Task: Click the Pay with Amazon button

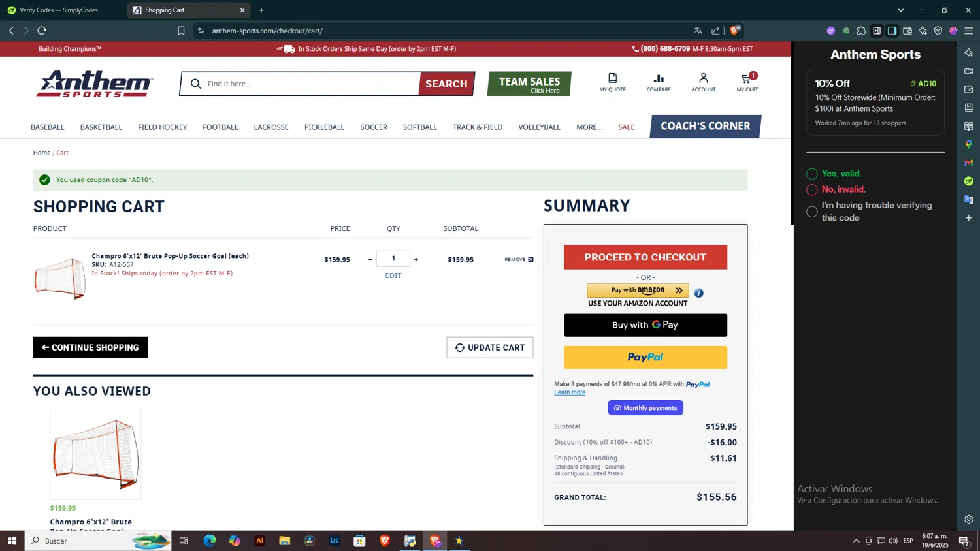Action: coord(638,291)
